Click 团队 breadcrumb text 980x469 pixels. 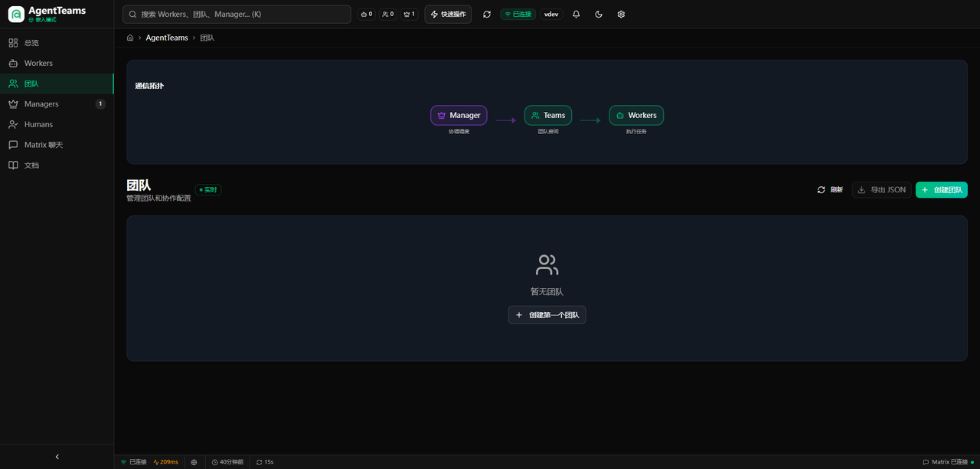[x=207, y=38]
